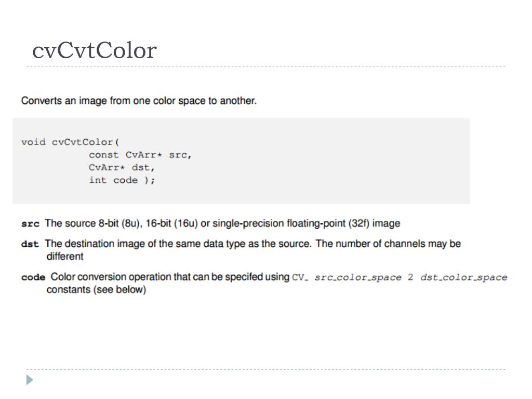
Task: Click the bold 'dst' parameter label
Action: 30,244
